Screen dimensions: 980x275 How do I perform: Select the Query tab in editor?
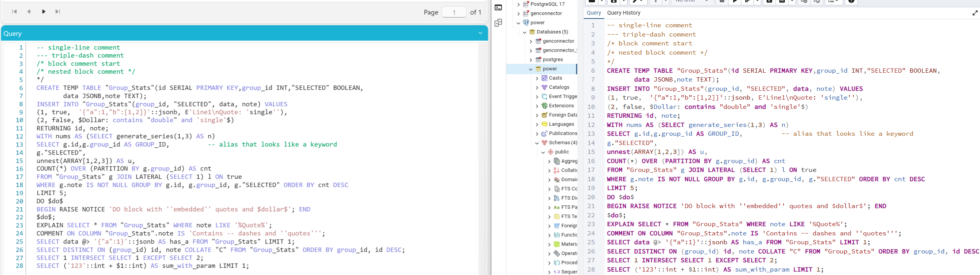pyautogui.click(x=594, y=13)
